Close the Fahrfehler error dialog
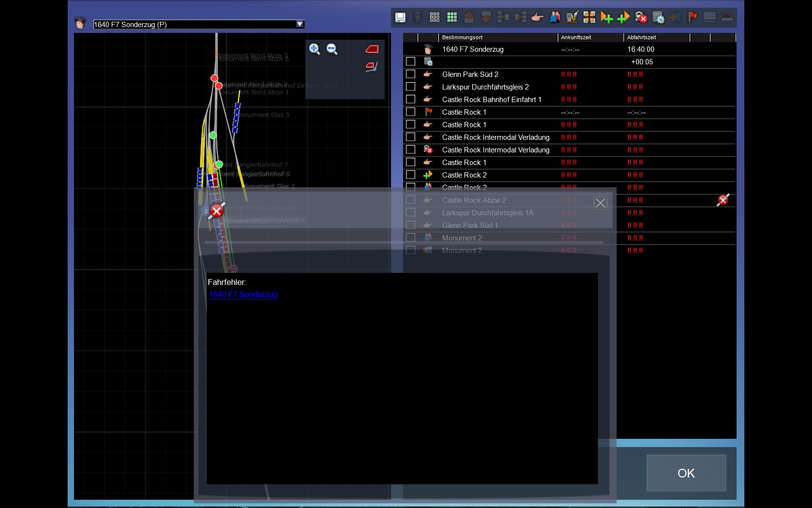Screen dimensions: 812x508 [x=600, y=203]
